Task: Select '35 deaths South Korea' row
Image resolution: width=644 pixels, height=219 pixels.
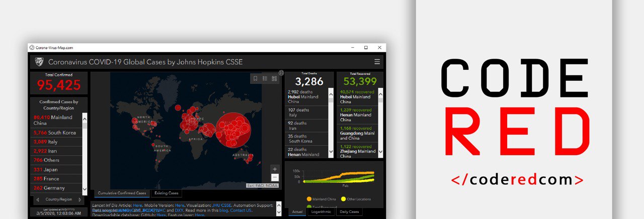Action: click(307, 139)
